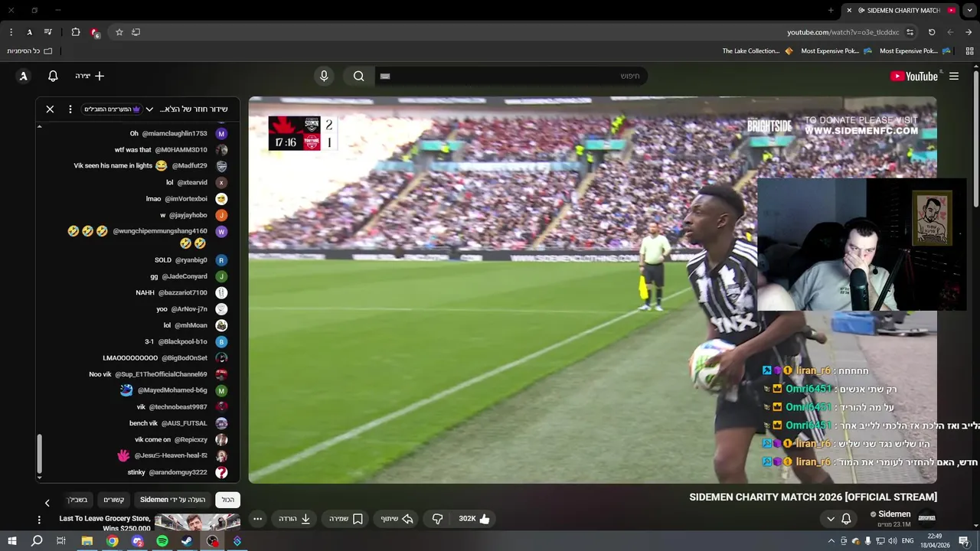The image size is (980, 551).
Task: Open the tab search dropdown
Action: click(969, 10)
